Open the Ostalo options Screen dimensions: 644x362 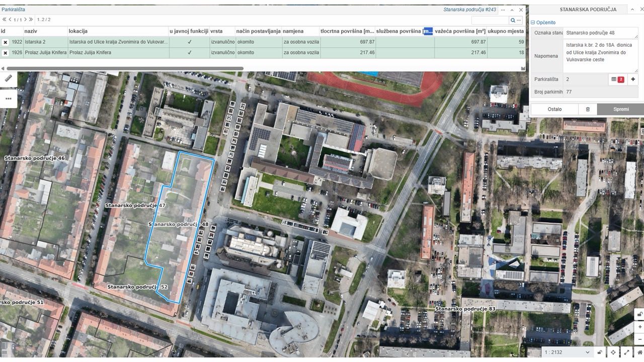click(x=554, y=109)
